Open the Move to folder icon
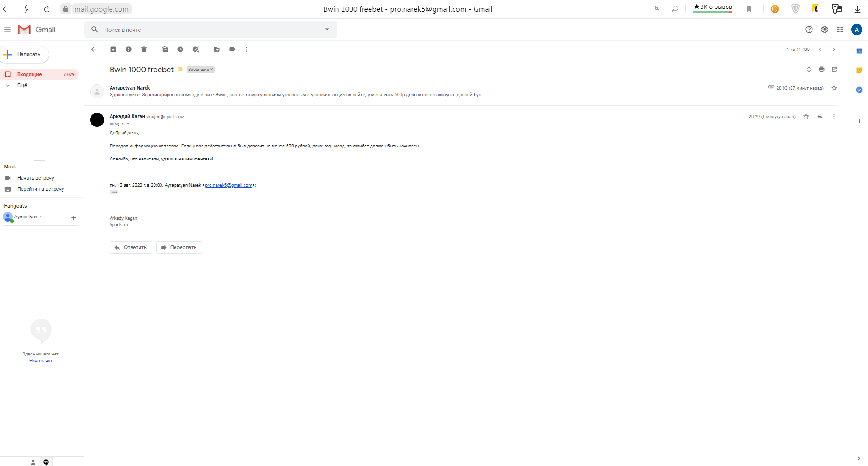 (217, 49)
